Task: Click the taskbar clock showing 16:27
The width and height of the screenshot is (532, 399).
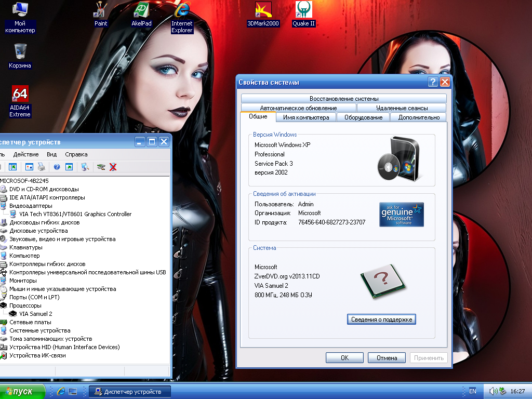Action: tap(517, 391)
